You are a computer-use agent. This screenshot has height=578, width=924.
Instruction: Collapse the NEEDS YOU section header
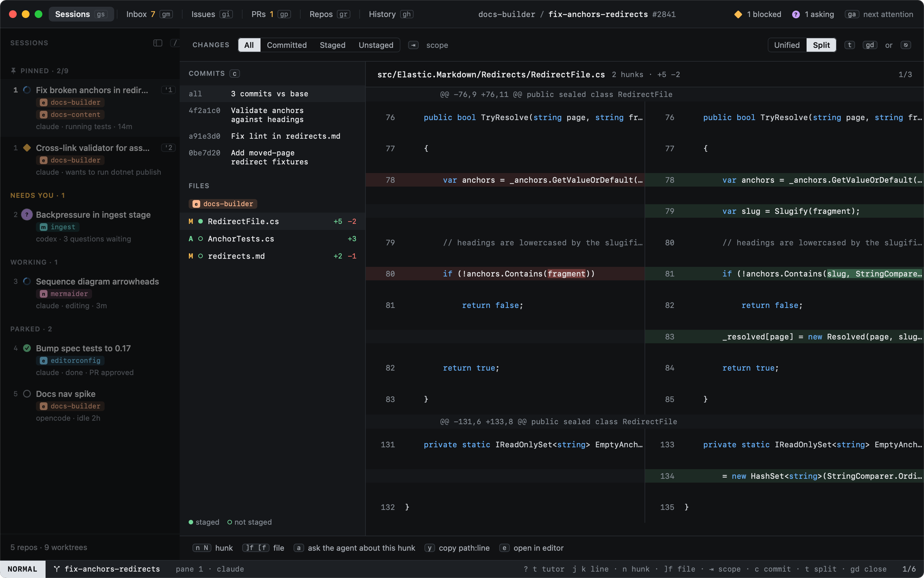point(38,195)
